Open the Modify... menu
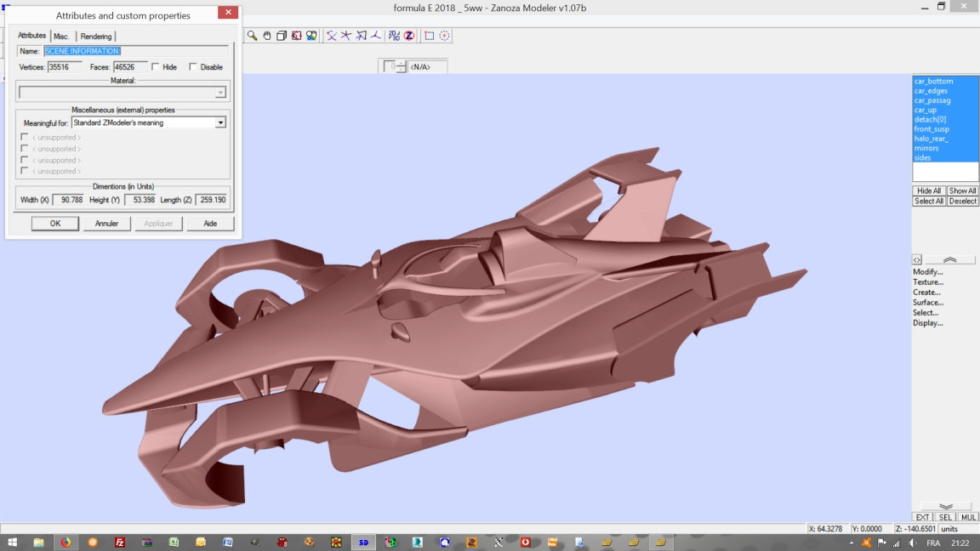This screenshot has width=980, height=551. tap(928, 272)
